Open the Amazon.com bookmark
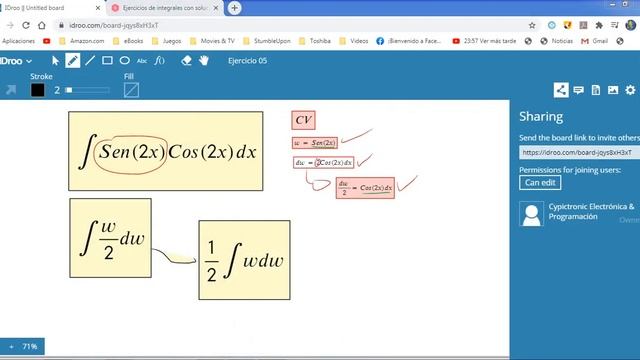The width and height of the screenshot is (640, 360). pyautogui.click(x=82, y=41)
